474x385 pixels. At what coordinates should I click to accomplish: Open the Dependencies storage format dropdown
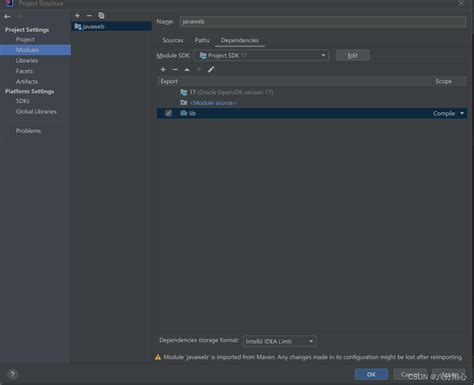[x=280, y=341]
